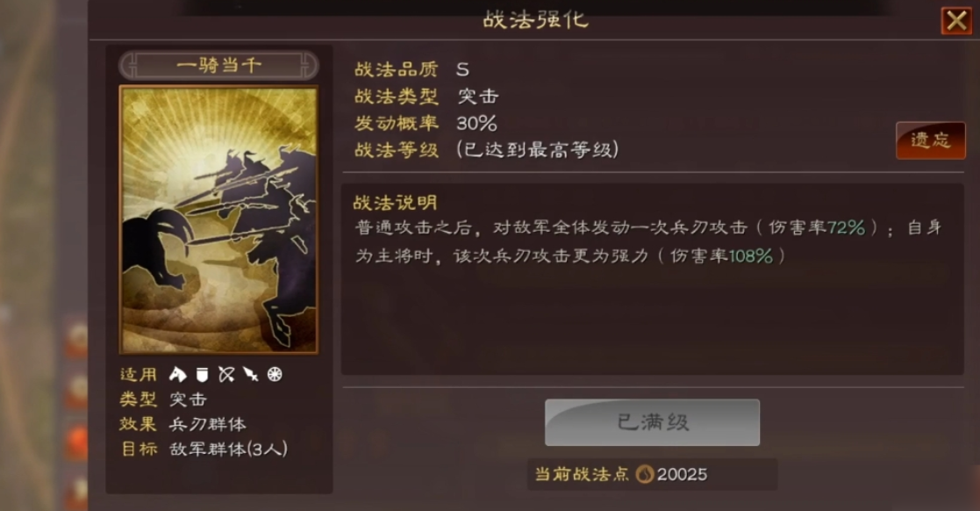
Task: Click the 遗忘 forget button
Action: 931,140
